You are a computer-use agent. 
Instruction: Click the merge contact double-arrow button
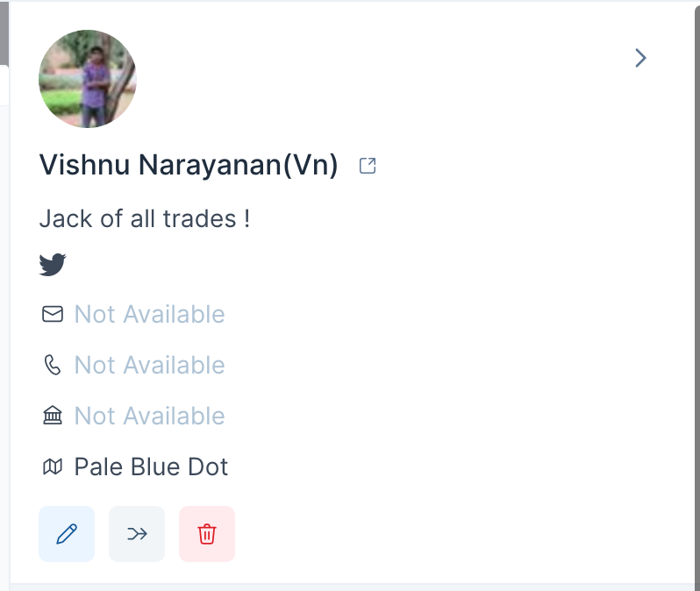pyautogui.click(x=137, y=534)
